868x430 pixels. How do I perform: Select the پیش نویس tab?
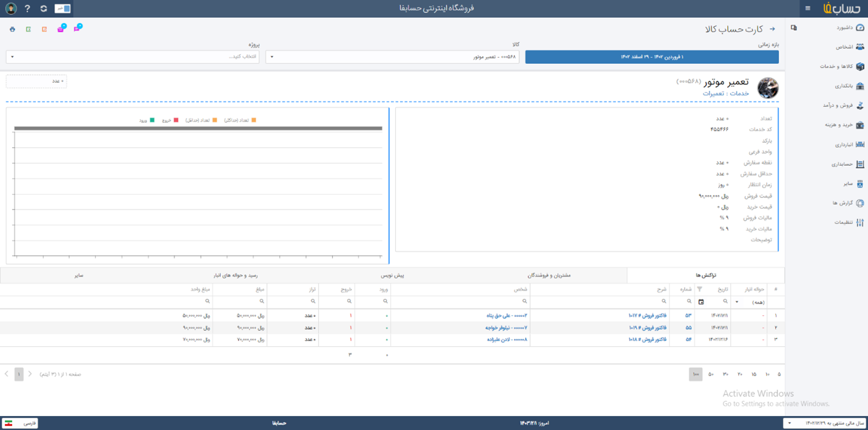pyautogui.click(x=392, y=275)
